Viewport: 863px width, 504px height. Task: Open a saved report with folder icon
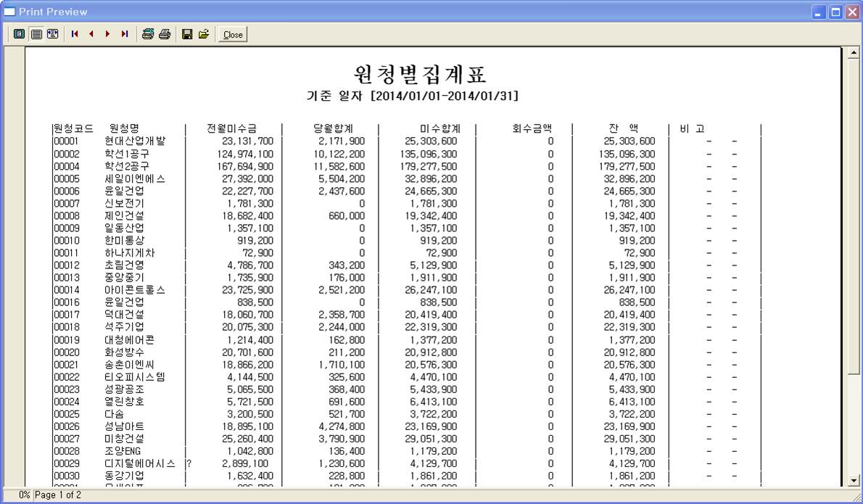click(x=205, y=34)
